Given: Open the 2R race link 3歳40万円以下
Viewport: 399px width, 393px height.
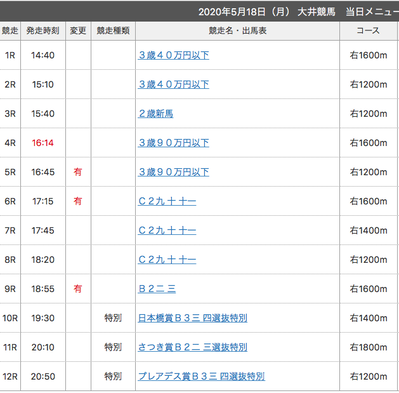Looking at the screenshot, I should pos(174,84).
